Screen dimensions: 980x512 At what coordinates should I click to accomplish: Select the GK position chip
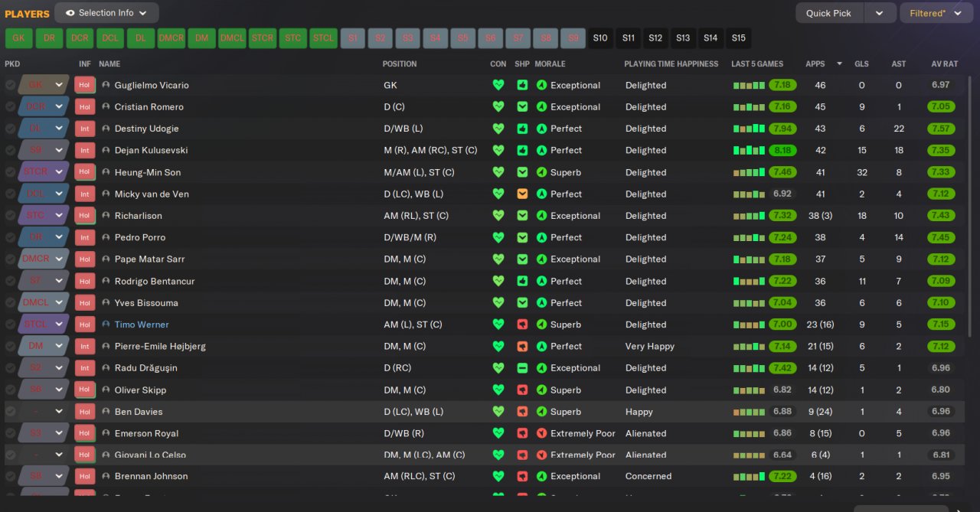[x=18, y=38]
